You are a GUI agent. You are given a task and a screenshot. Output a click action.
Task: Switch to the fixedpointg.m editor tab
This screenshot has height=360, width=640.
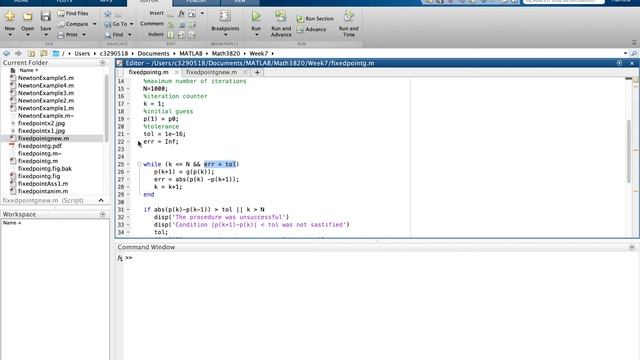tap(149, 72)
